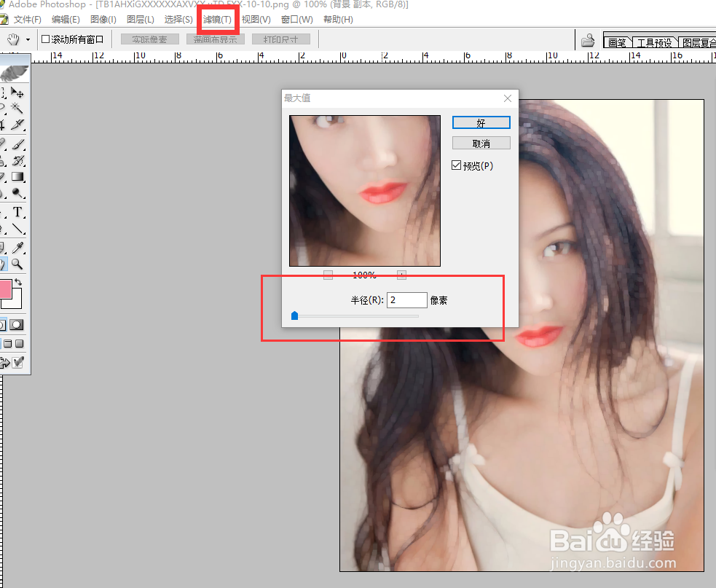
Task: Click the 100% preview zoom text
Action: click(364, 275)
